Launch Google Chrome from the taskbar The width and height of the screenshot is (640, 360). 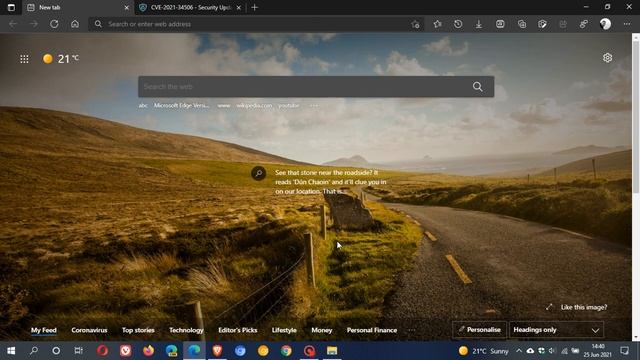[x=286, y=351]
